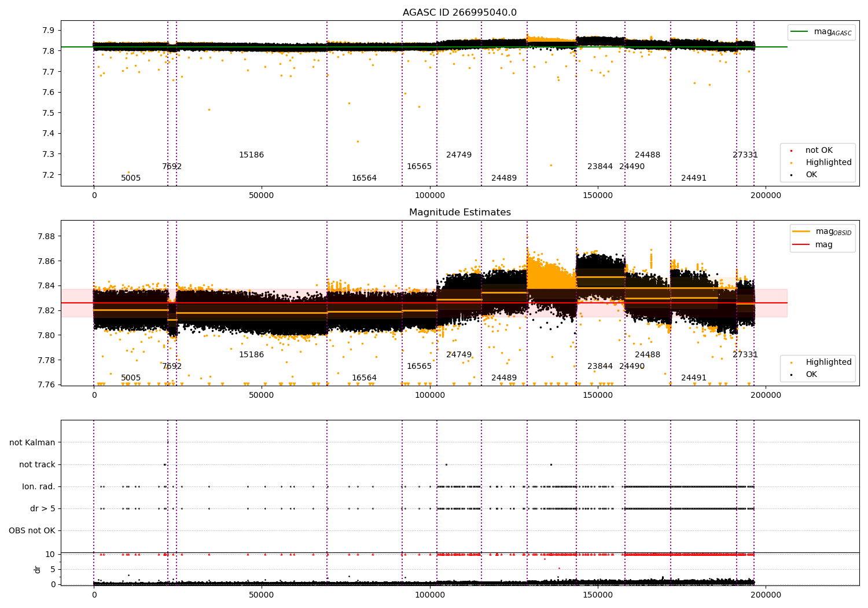The height and width of the screenshot is (608, 868).
Task: Click the 7.88 y-axis tick, middle plot
Action: (x=46, y=236)
